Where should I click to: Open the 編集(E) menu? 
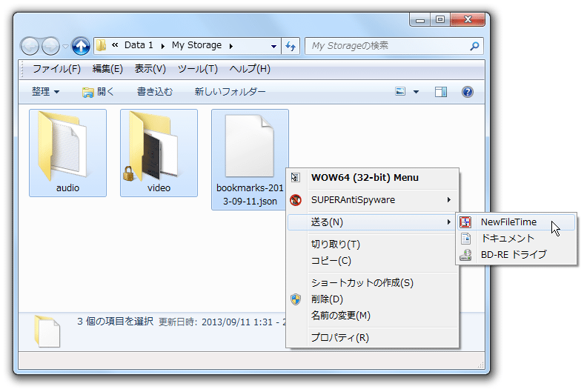pyautogui.click(x=107, y=69)
